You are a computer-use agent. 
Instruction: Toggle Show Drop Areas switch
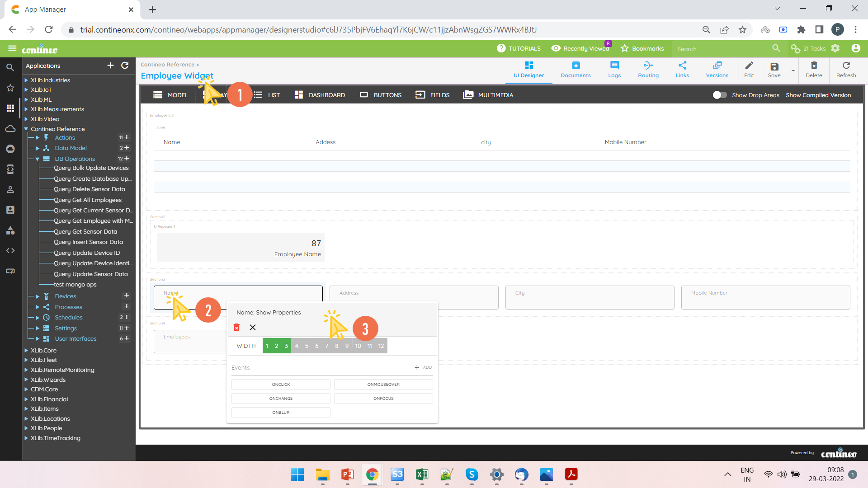tap(719, 95)
